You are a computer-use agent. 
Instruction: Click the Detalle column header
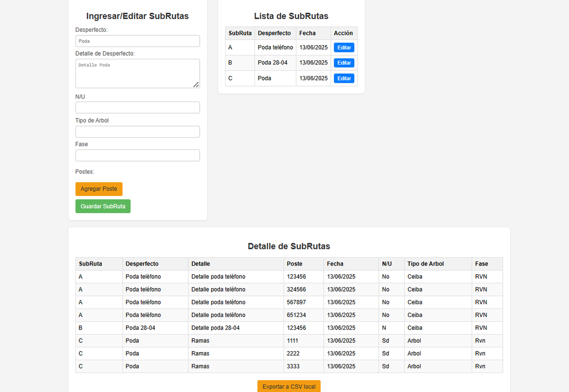click(x=236, y=264)
